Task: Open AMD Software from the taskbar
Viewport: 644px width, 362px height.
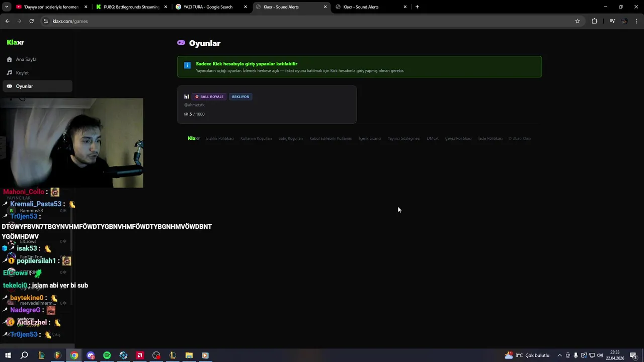Action: [x=140, y=355]
